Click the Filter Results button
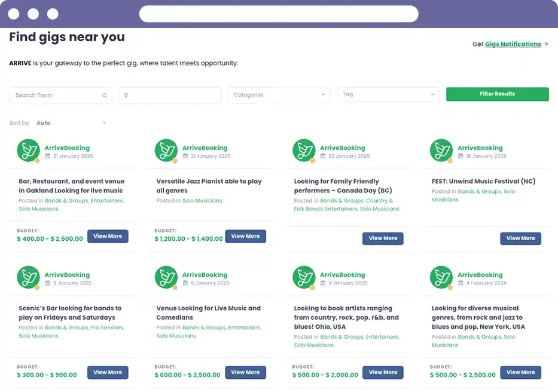 [x=497, y=94]
